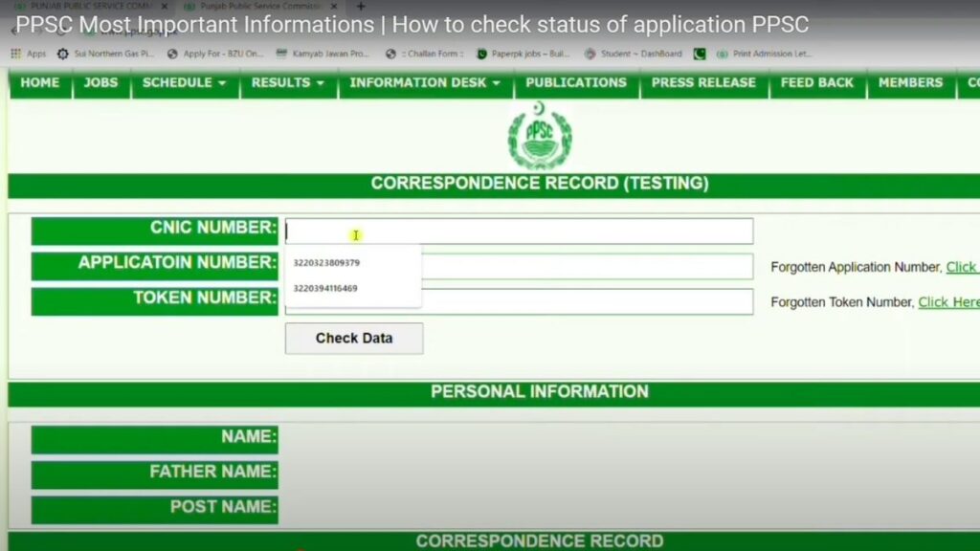Focus the CNIC NUMBER input field
980x551 pixels.
pyautogui.click(x=519, y=231)
